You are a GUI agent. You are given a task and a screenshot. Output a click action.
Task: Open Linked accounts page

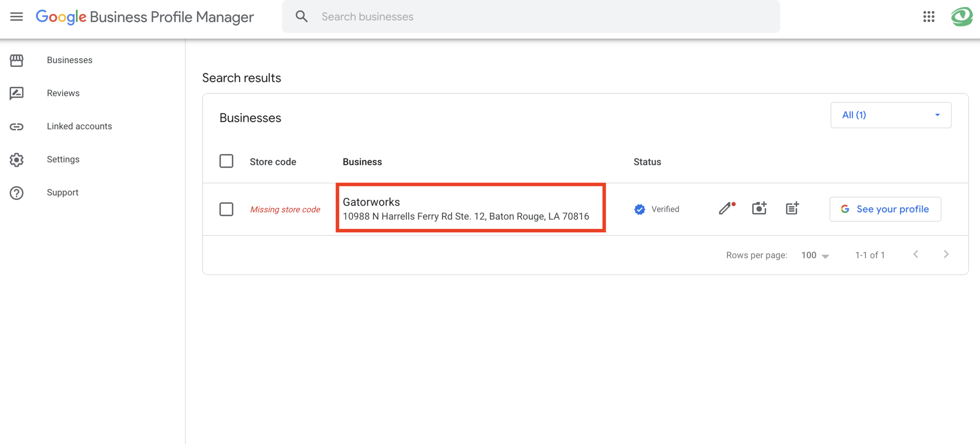coord(79,126)
